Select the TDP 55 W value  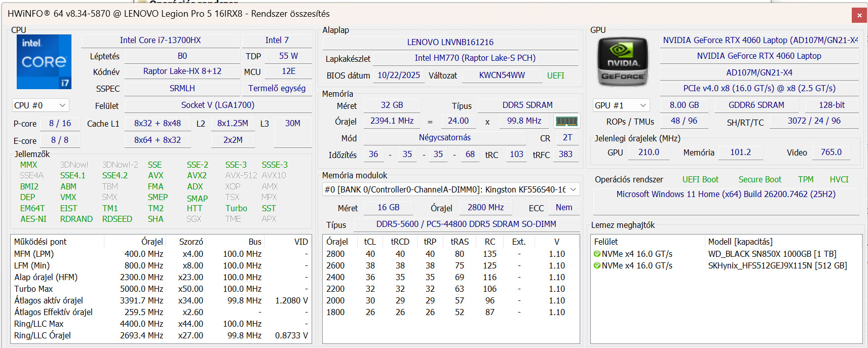289,56
